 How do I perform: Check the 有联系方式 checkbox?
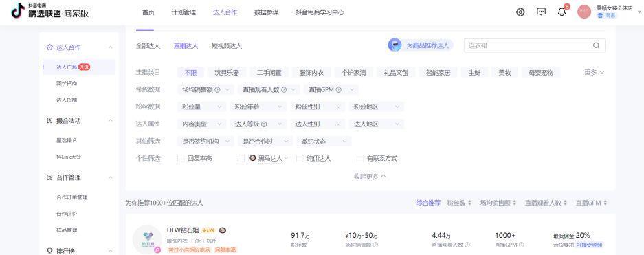tap(360, 159)
